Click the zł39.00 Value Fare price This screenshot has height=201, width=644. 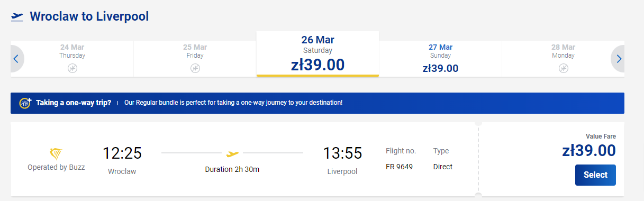coord(589,151)
